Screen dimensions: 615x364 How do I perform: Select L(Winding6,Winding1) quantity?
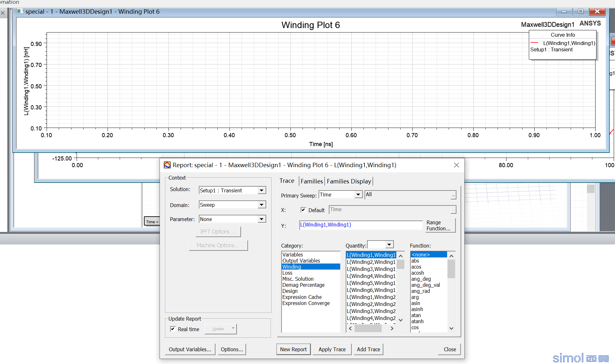click(371, 290)
